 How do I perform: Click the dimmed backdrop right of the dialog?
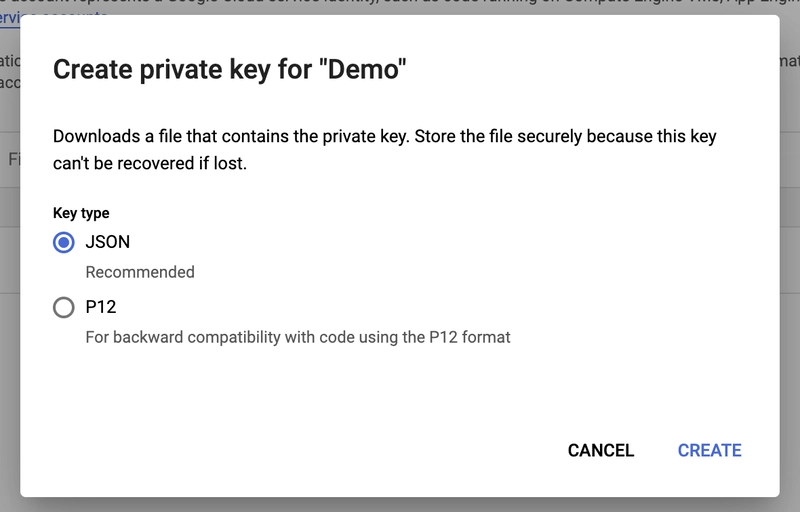(790, 300)
